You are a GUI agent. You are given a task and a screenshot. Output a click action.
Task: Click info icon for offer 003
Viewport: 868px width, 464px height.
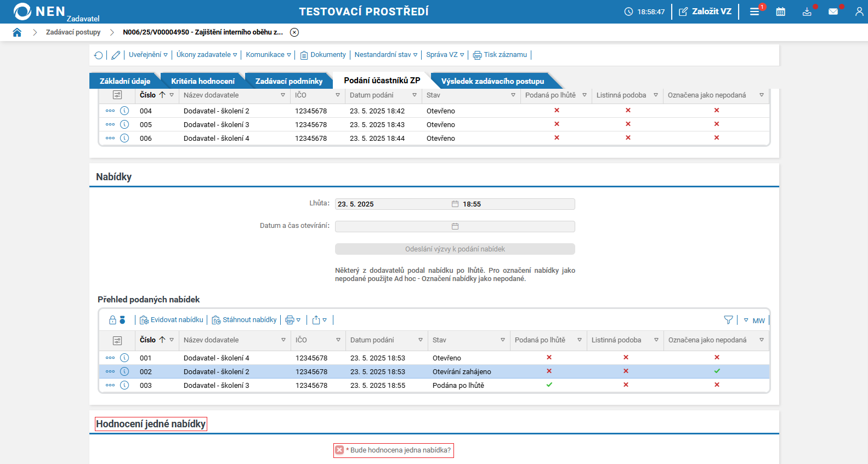pyautogui.click(x=124, y=385)
